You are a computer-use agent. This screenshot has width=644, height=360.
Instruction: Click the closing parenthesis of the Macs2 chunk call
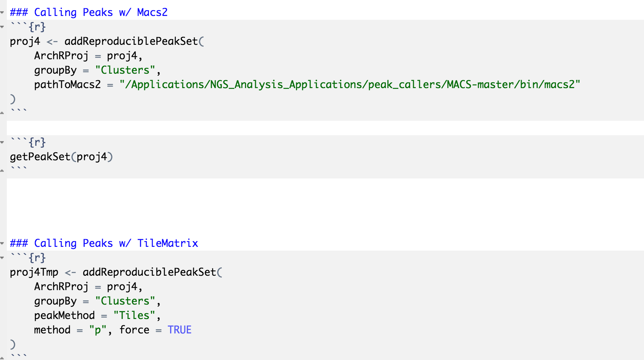coord(13,99)
